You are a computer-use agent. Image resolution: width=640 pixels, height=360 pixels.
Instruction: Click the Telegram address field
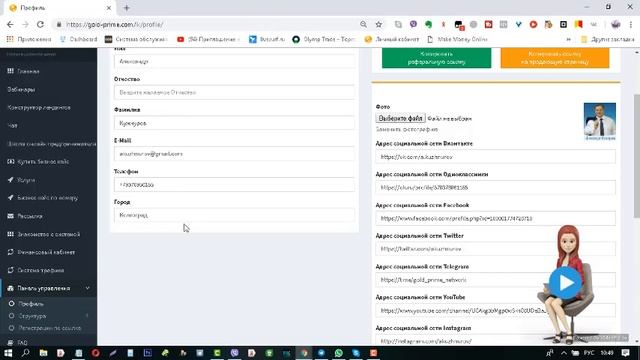click(x=496, y=280)
